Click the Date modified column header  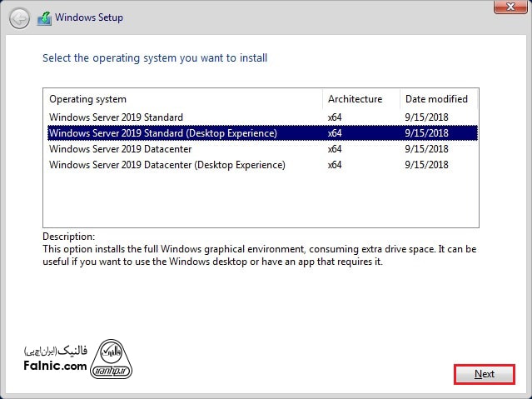(436, 99)
